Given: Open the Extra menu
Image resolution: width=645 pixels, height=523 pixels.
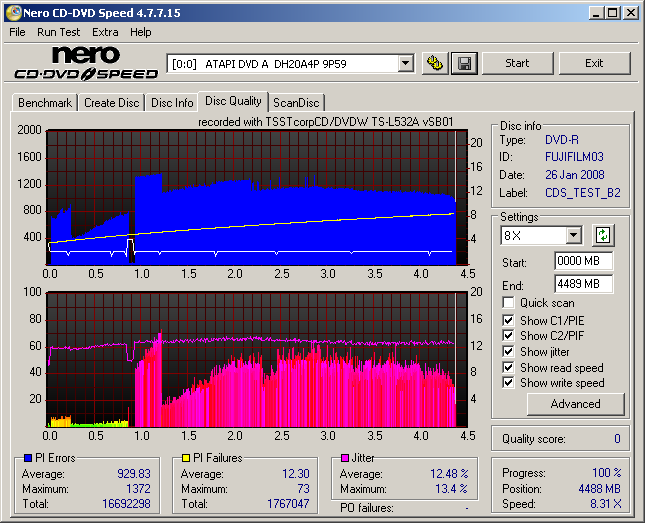Looking at the screenshot, I should [x=105, y=32].
